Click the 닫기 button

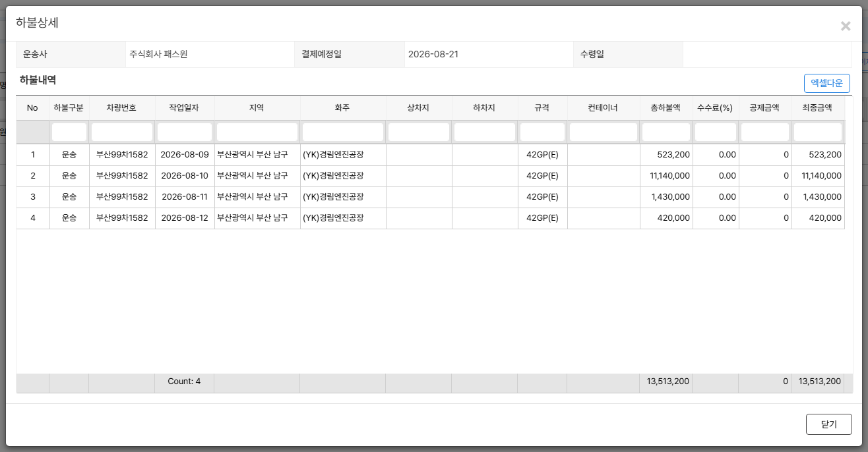pos(828,424)
